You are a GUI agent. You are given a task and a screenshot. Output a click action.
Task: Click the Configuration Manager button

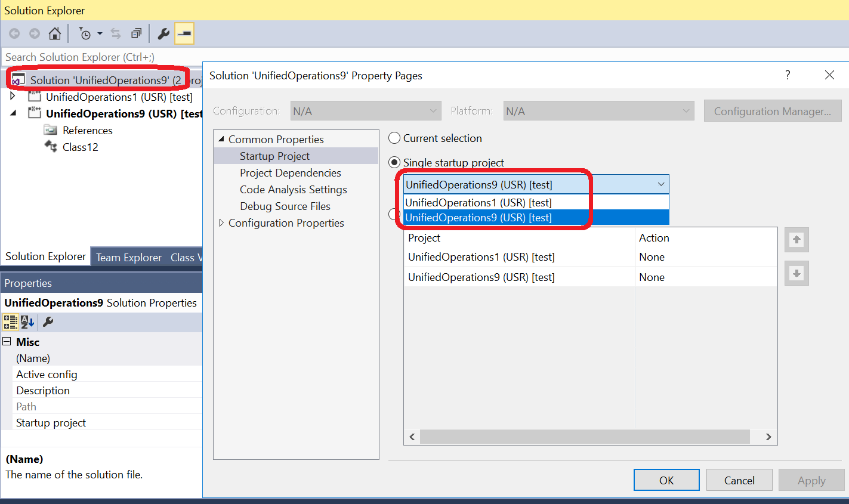(x=773, y=111)
